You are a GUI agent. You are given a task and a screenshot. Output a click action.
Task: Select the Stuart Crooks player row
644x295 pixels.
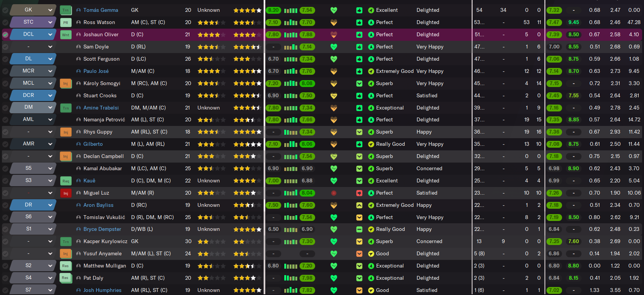click(100, 96)
